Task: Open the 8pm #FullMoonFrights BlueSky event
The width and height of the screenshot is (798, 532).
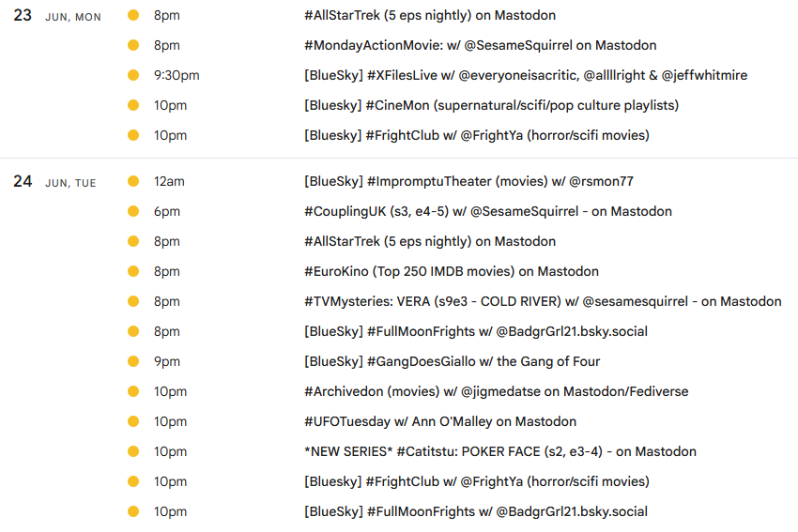Action: click(476, 331)
